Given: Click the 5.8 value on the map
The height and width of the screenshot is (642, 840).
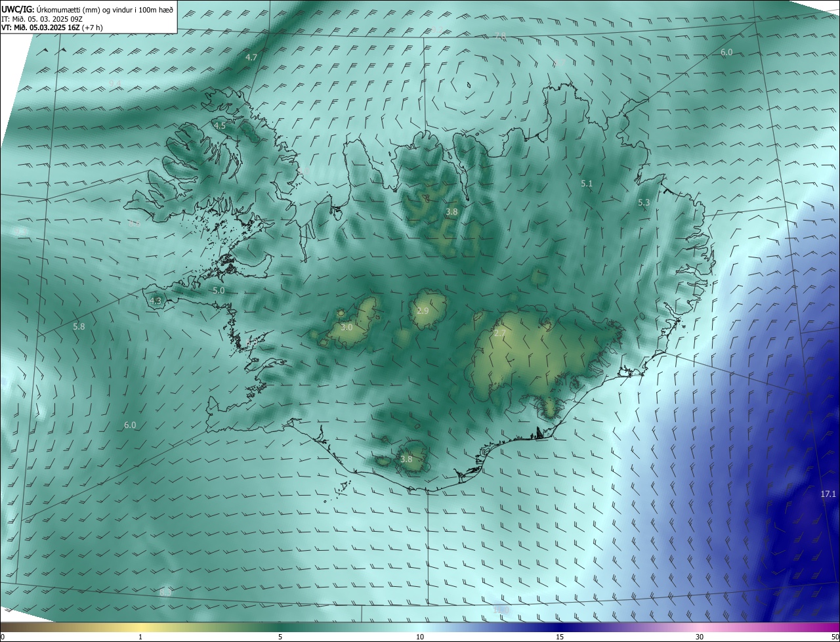Looking at the screenshot, I should tap(79, 326).
